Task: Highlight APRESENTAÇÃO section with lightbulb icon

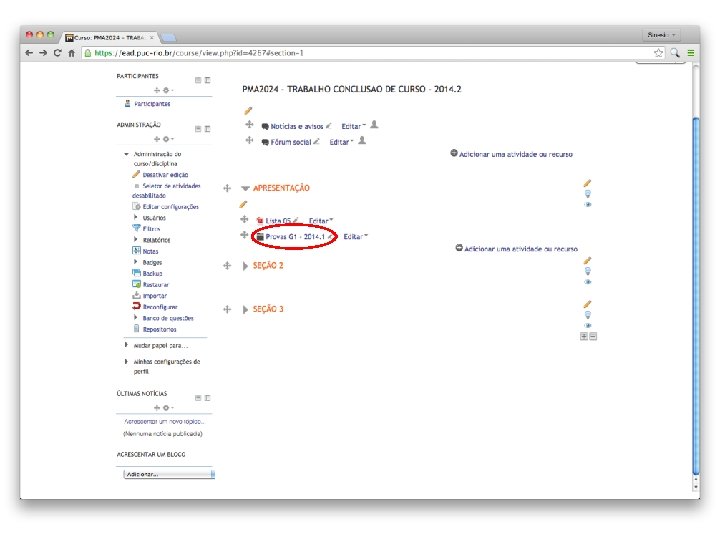Action: [587, 194]
